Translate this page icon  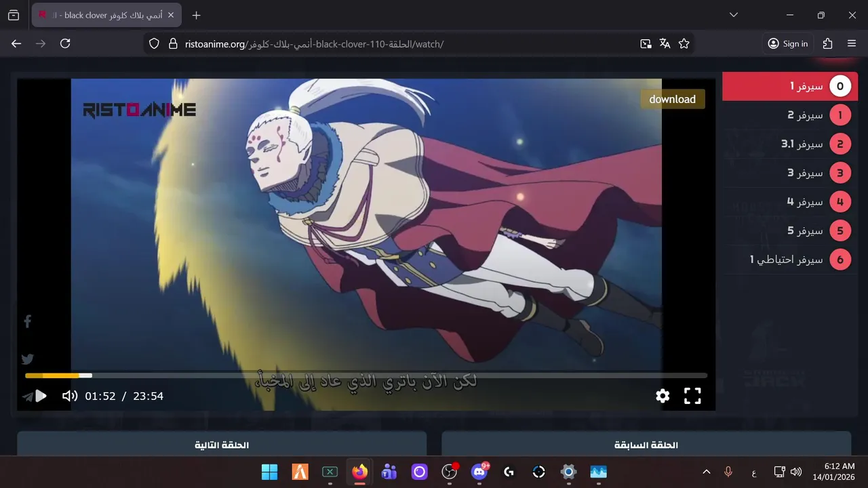click(x=665, y=43)
